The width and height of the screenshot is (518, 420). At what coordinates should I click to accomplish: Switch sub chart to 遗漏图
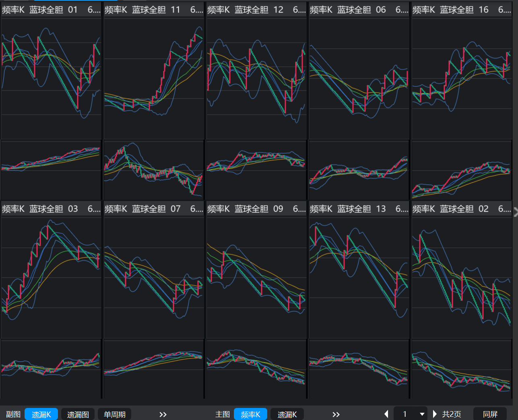[x=78, y=414]
